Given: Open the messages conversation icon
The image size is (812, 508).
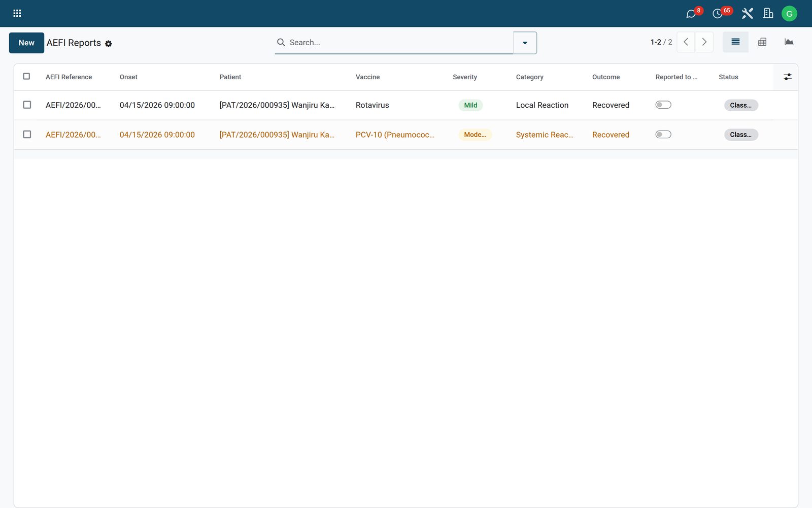Looking at the screenshot, I should [x=691, y=14].
